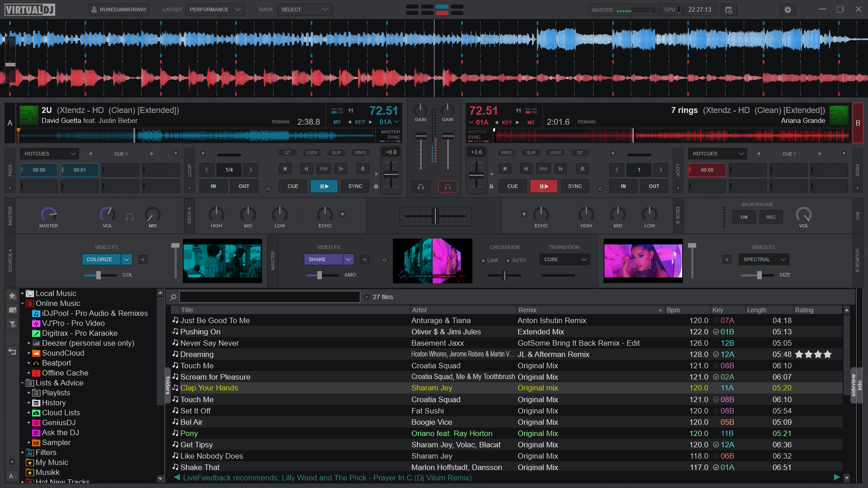Click CUE on deck B
Image resolution: width=868 pixels, height=488 pixels.
[x=512, y=186]
